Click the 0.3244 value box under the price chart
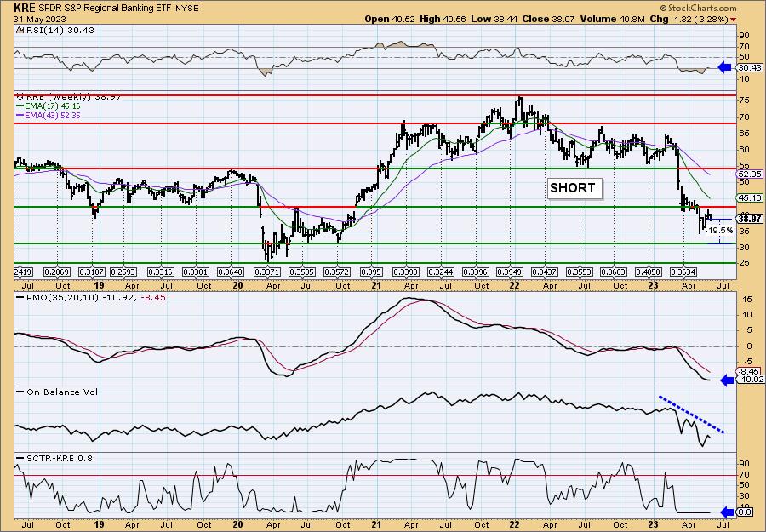766x532 pixels. pos(441,272)
